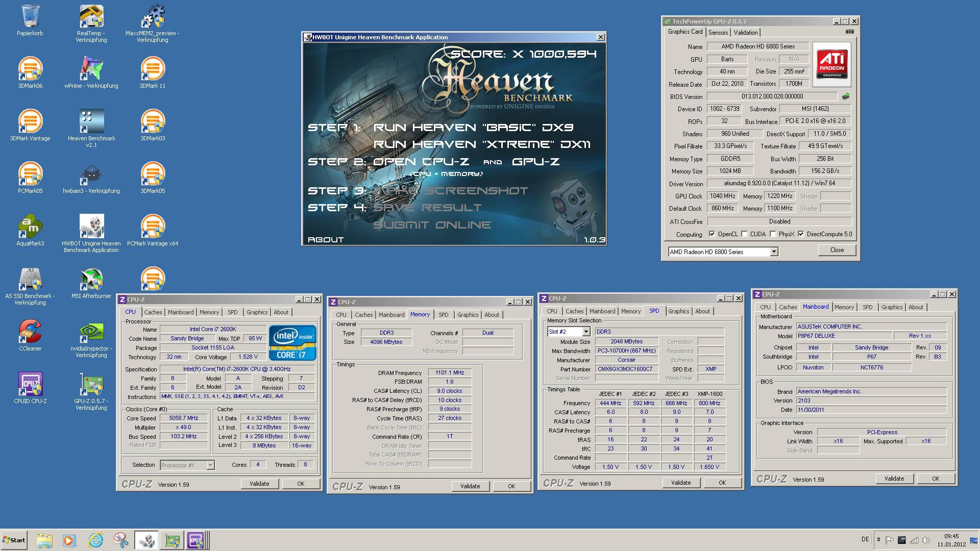This screenshot has height=551, width=980.
Task: Switch to Sensors tab in GPU-Z
Action: tap(718, 32)
